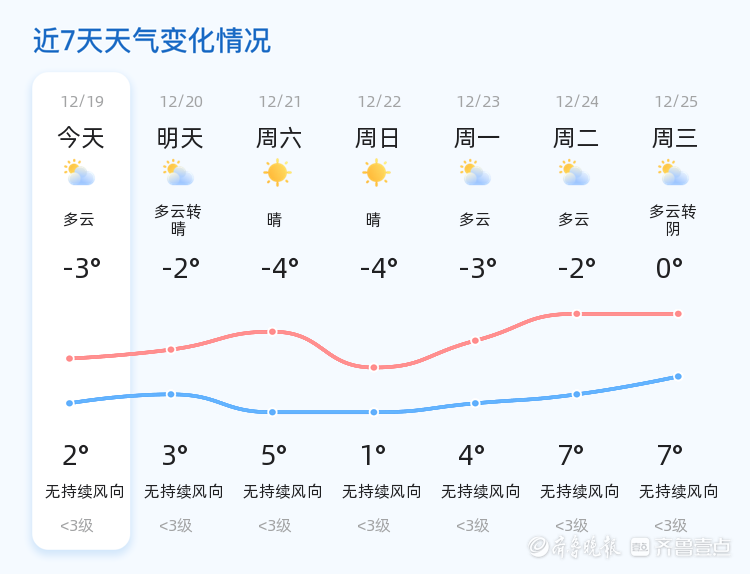Viewport: 750px width, 574px height.
Task: Click today's partly cloudy weather icon
Action: pyautogui.click(x=79, y=173)
